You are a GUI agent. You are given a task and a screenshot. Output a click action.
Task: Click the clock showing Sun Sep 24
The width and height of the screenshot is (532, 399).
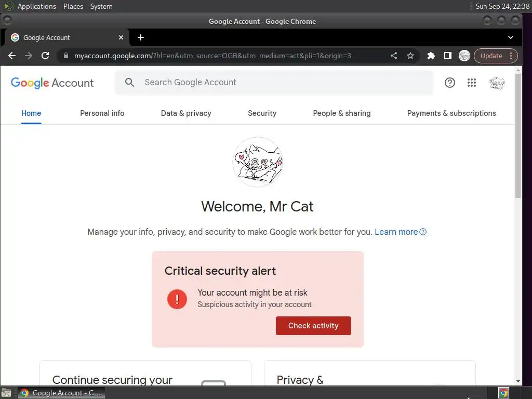[x=502, y=6]
